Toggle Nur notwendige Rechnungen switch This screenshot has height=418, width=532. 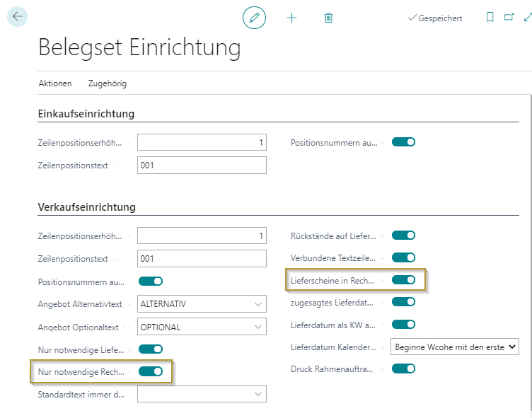151,371
